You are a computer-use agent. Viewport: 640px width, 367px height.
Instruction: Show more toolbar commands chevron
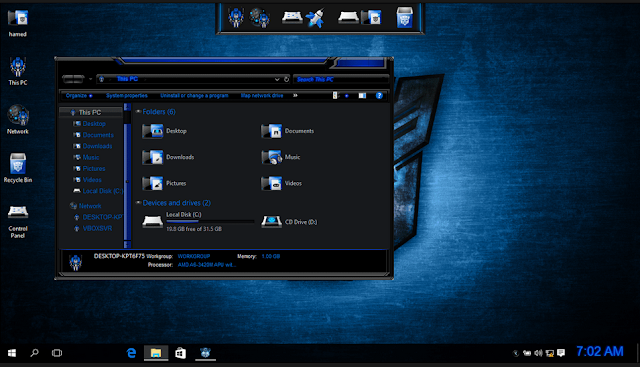pos(295,96)
